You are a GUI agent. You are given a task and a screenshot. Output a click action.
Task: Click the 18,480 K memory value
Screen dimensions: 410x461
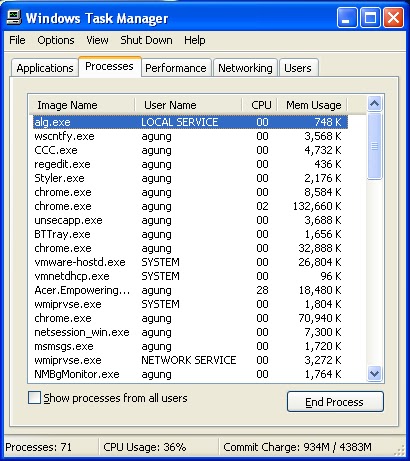[x=320, y=290]
